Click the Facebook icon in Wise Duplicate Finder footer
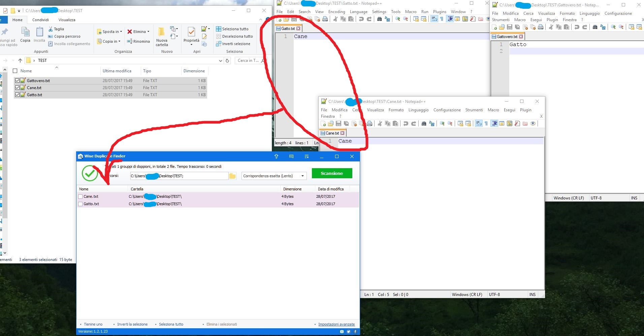Screen dimensions: 644x336 point(355,332)
